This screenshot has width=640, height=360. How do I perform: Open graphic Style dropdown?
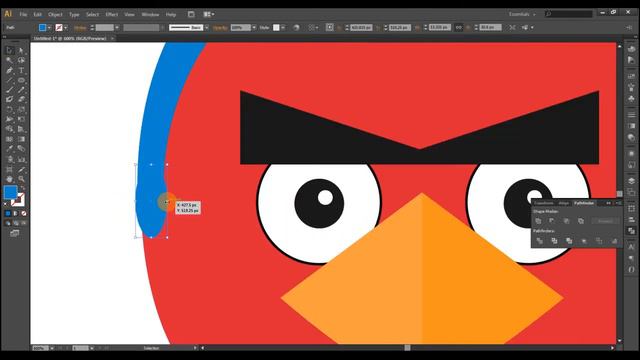click(283, 28)
